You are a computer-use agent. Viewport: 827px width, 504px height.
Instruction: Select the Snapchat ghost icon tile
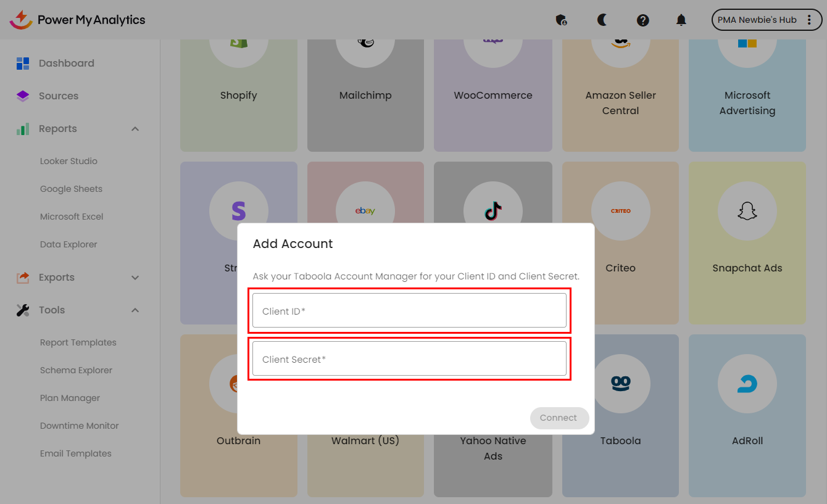[747, 211]
